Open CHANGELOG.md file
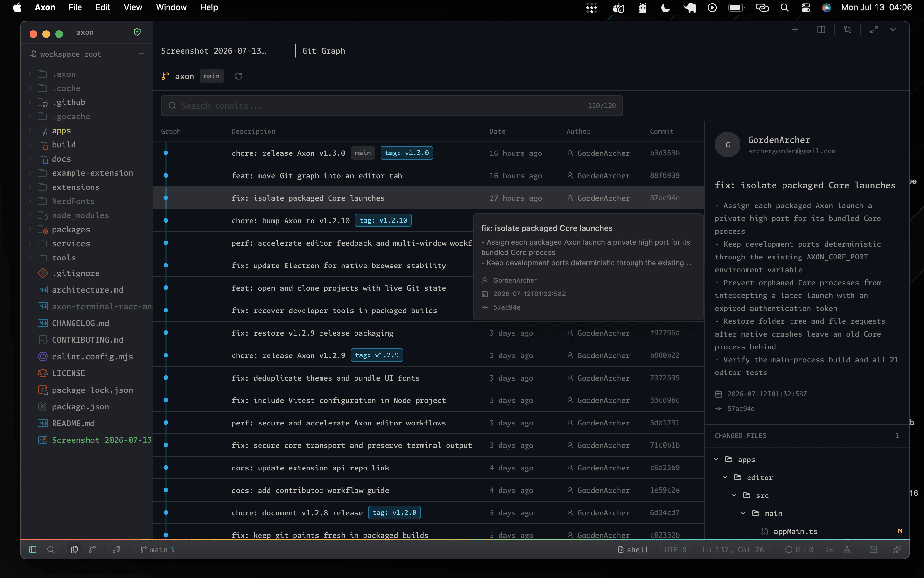The height and width of the screenshot is (578, 924). click(x=81, y=323)
